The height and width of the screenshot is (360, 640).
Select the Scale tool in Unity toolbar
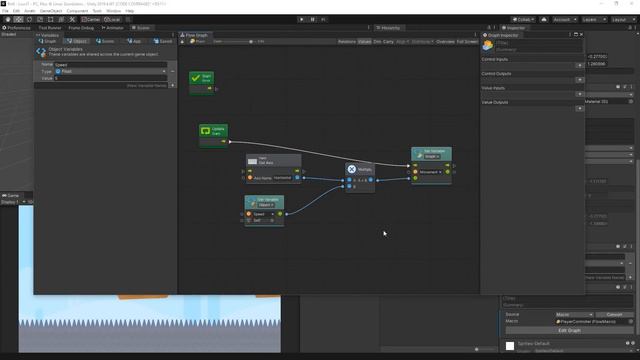tap(40, 20)
